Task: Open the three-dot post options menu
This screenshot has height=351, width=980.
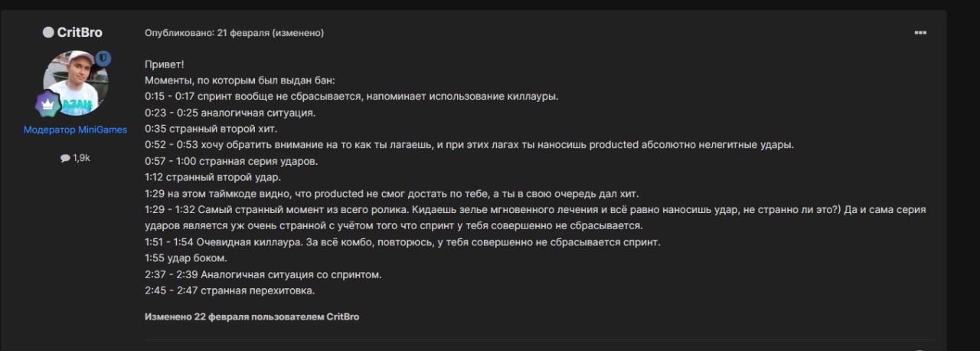Action: tap(920, 33)
